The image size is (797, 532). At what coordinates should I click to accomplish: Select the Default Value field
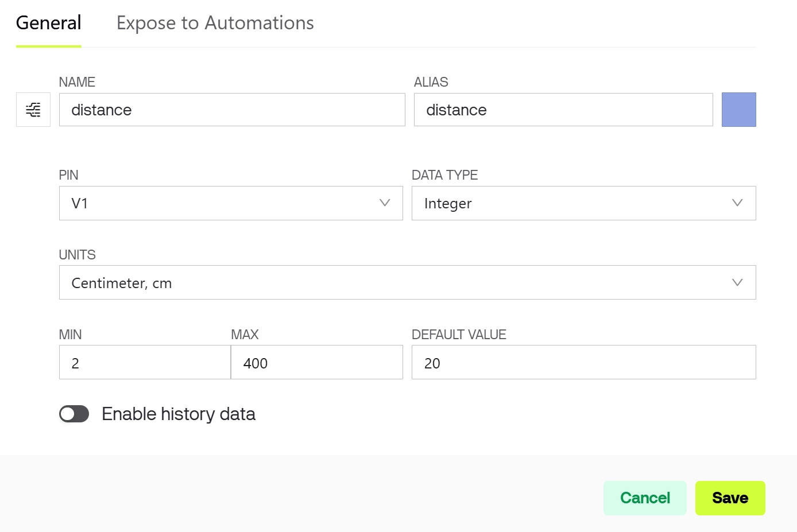tap(583, 363)
